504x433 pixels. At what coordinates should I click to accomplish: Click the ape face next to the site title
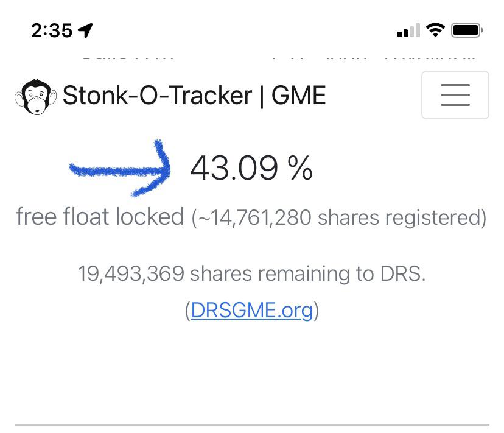pos(35,95)
